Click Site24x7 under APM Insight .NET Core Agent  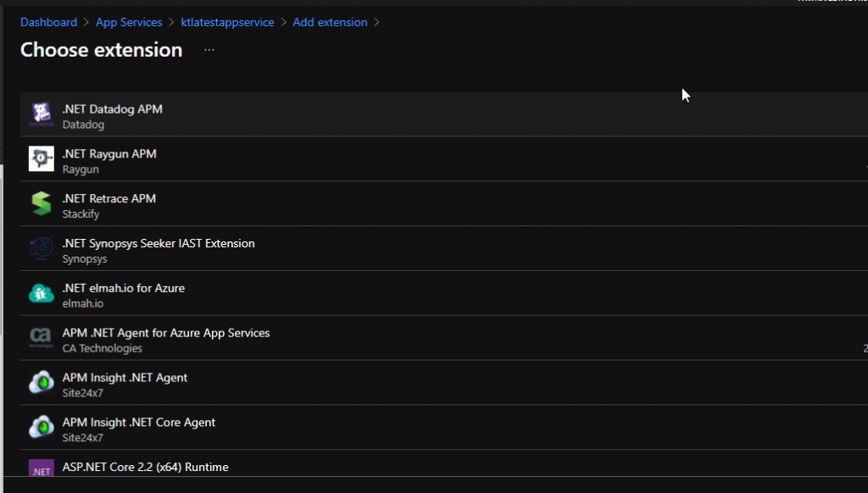[x=82, y=438]
